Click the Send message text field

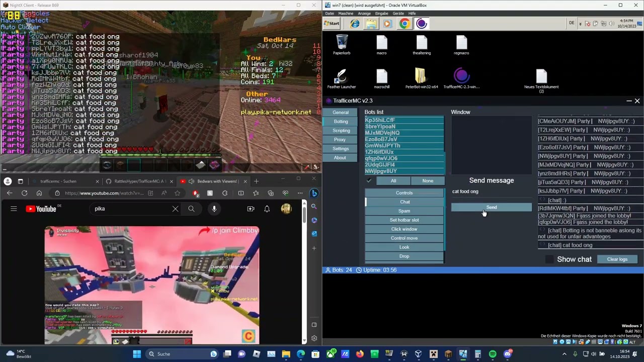(491, 192)
